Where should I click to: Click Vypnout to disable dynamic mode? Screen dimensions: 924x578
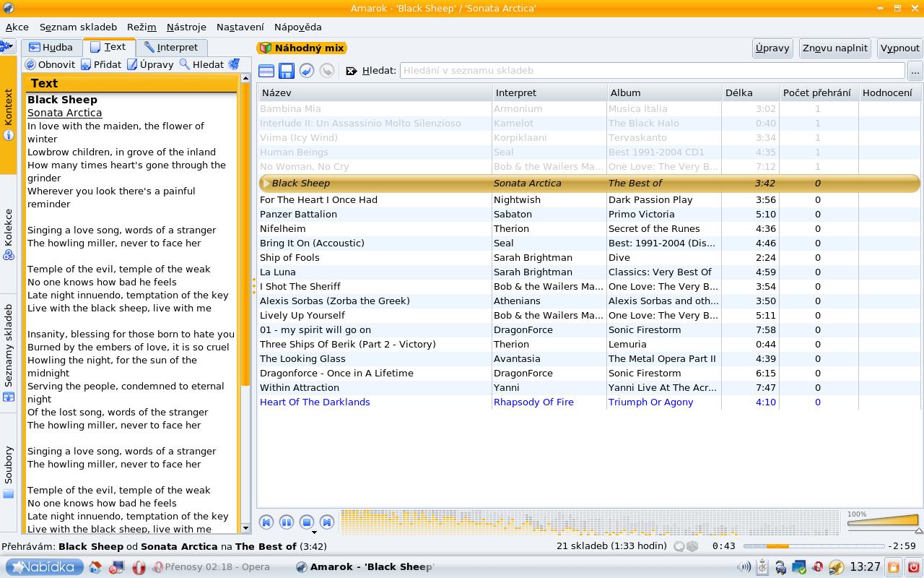900,48
